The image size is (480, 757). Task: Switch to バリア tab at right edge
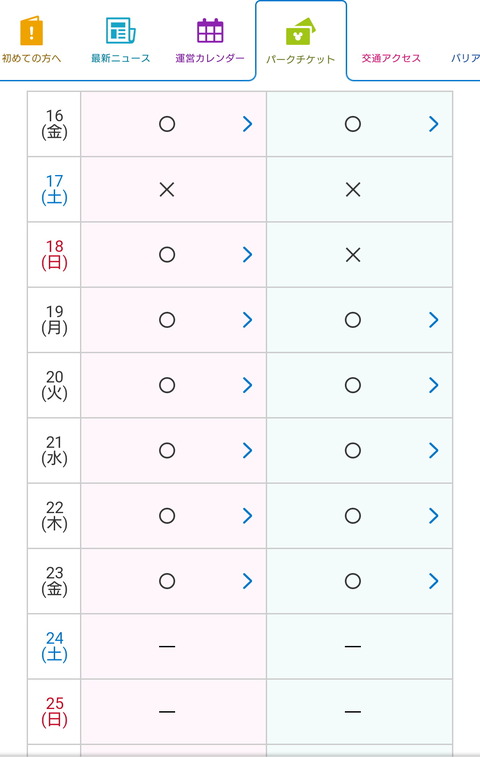coord(465,58)
